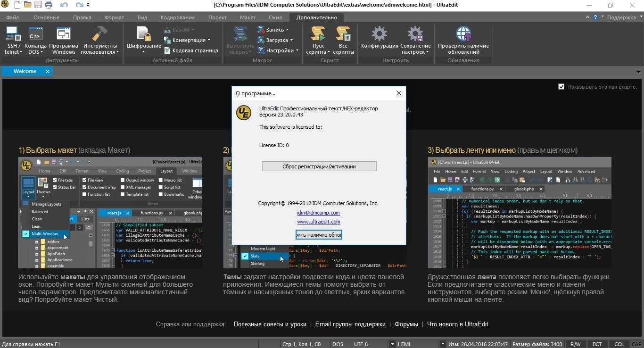Click Сброс регистрации/активации button

point(319,166)
